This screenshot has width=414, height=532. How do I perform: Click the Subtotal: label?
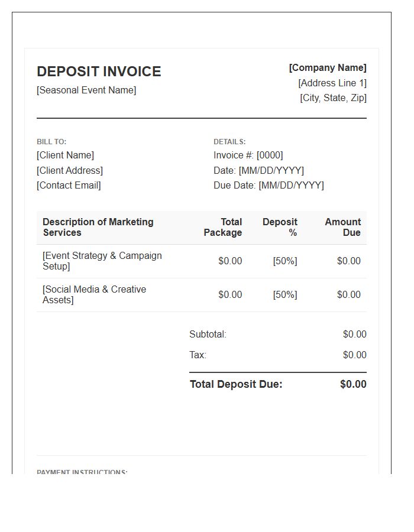pos(208,335)
